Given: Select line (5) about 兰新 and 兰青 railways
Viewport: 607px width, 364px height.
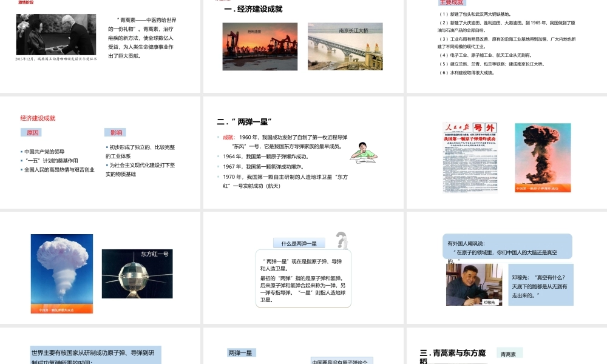Looking at the screenshot, I should point(492,64).
